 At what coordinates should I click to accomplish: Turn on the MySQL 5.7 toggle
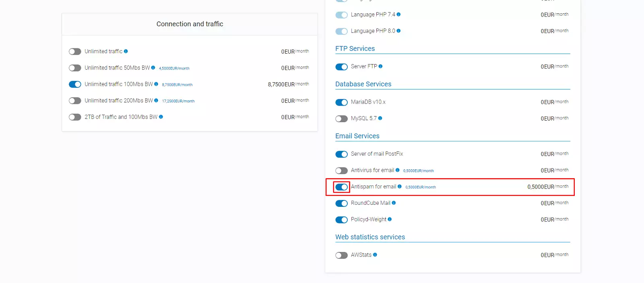(x=341, y=119)
